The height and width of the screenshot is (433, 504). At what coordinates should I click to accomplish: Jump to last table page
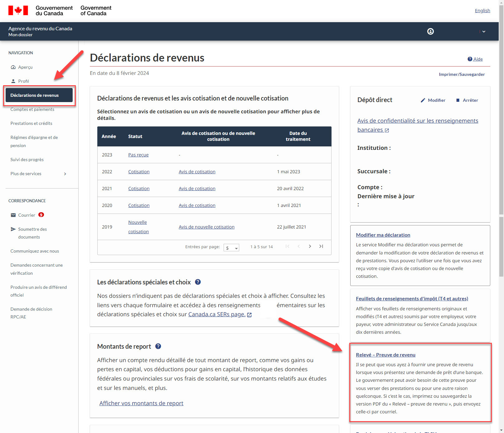[321, 246]
